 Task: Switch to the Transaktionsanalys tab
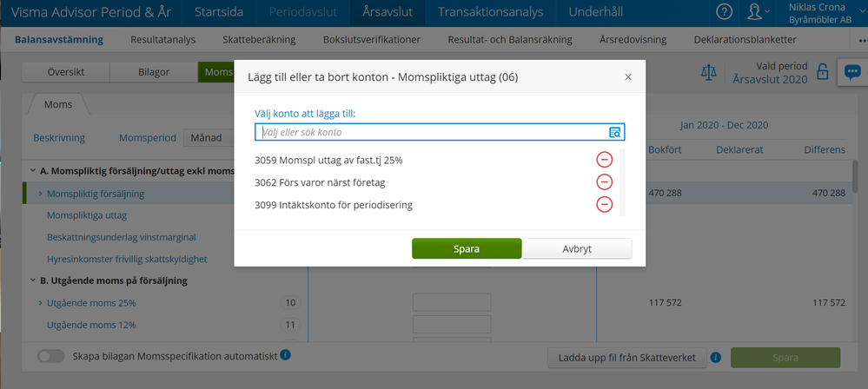point(490,12)
